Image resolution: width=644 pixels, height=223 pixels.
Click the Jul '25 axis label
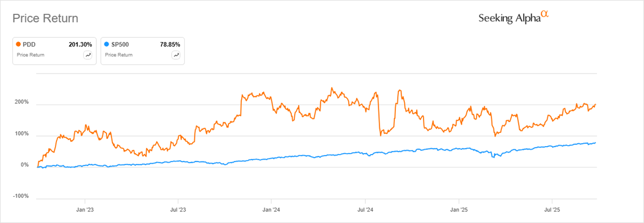(552, 209)
